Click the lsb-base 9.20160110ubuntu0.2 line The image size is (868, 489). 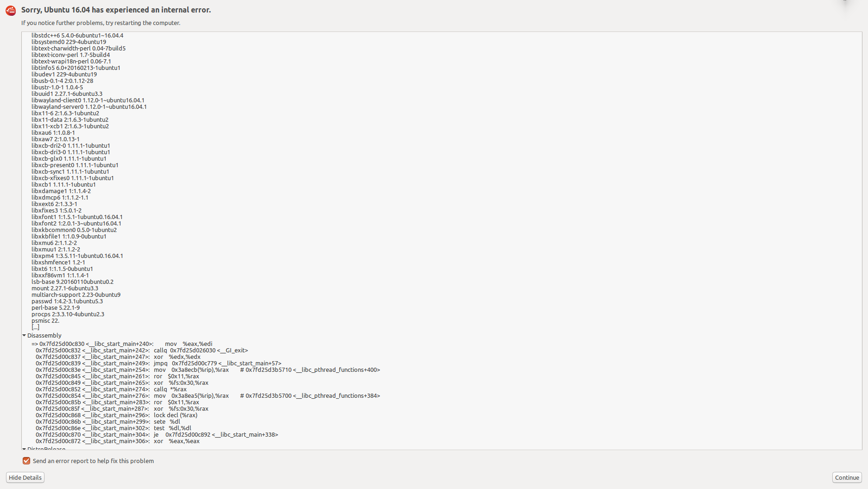click(72, 282)
